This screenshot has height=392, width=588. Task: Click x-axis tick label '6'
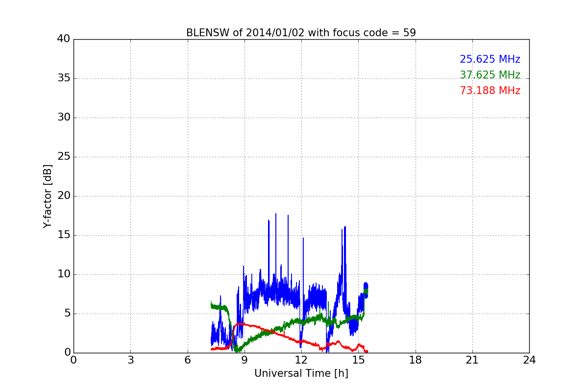click(x=187, y=360)
